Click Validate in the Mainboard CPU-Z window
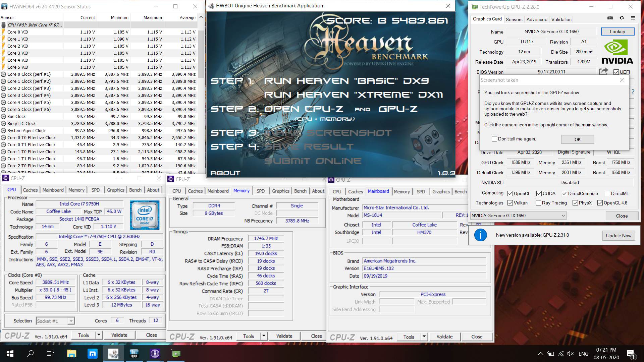This screenshot has width=644, height=362. 444,337
